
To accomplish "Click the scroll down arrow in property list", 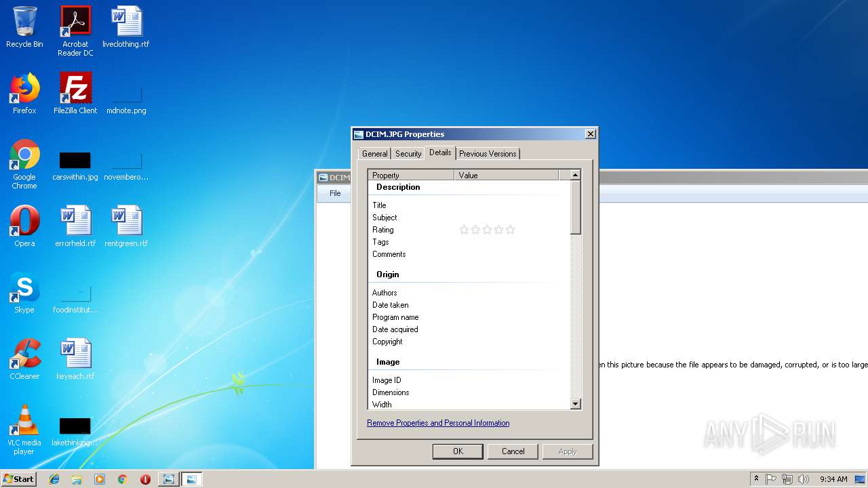I will (x=575, y=404).
